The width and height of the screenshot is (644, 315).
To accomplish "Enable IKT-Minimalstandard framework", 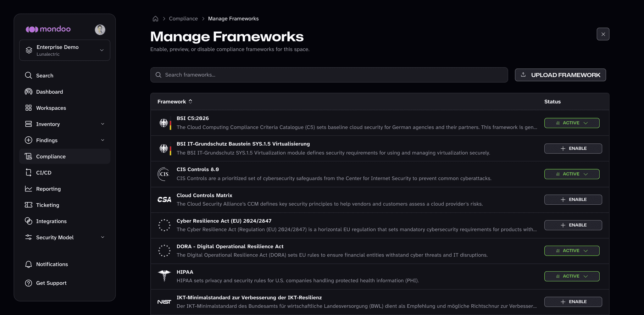I will coord(573,302).
